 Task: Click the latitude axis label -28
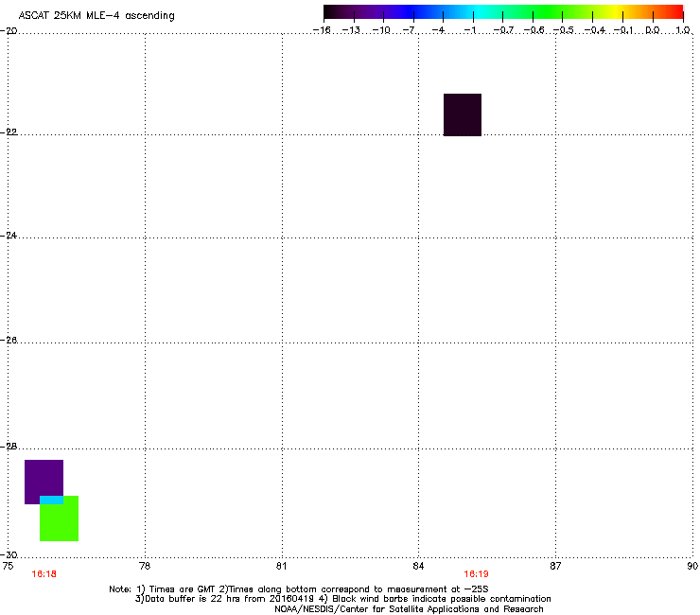point(9,446)
